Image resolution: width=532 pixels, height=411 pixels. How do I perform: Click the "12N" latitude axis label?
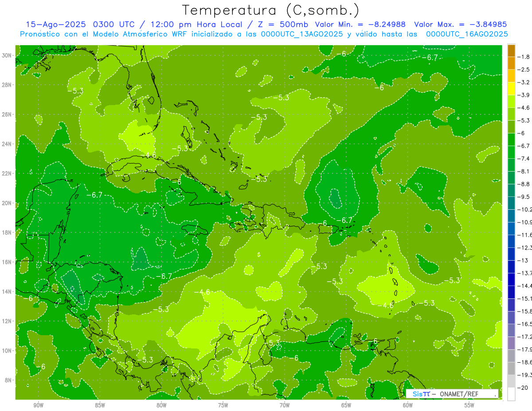tap(7, 321)
